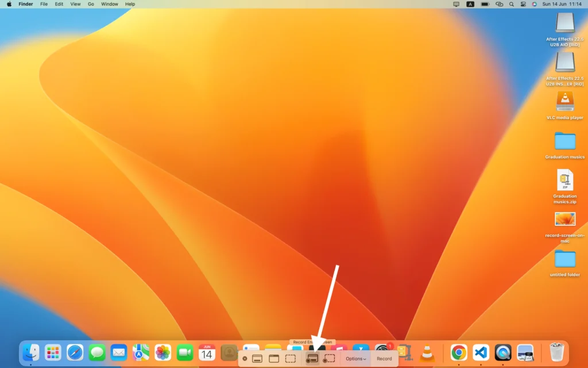This screenshot has width=588, height=368.
Task: Select Capture Selected Portion mode
Action: tap(291, 359)
